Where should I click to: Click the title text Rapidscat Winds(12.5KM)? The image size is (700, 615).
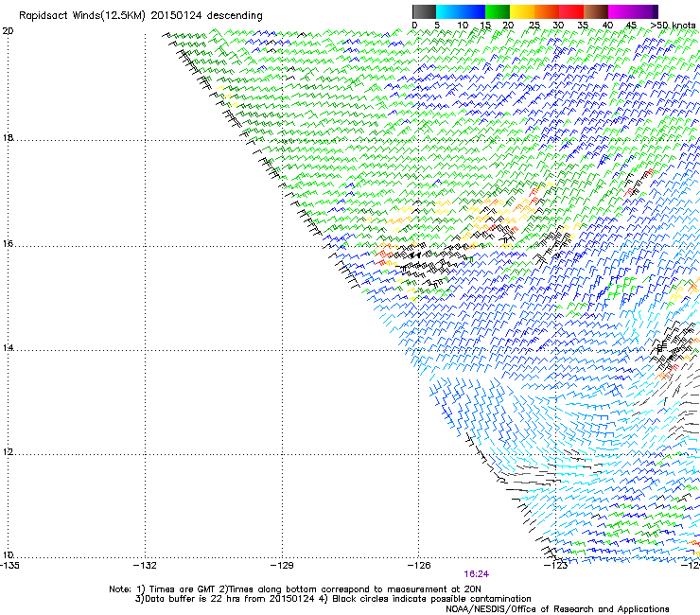(x=82, y=16)
